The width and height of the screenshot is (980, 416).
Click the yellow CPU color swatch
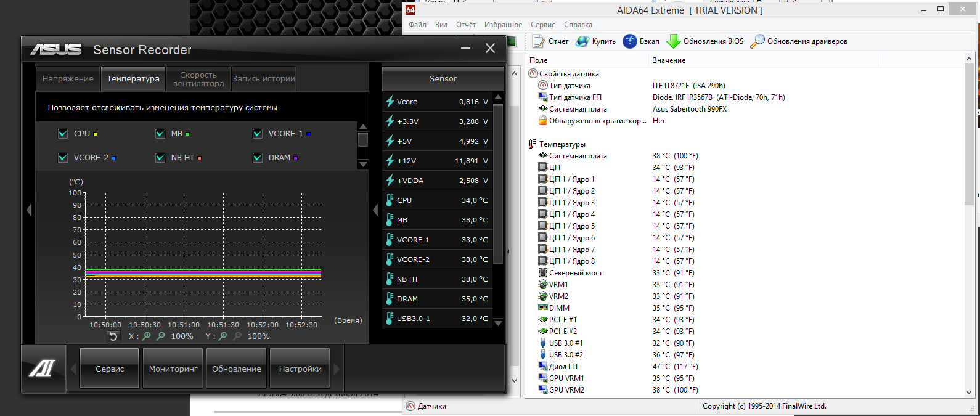click(x=95, y=134)
